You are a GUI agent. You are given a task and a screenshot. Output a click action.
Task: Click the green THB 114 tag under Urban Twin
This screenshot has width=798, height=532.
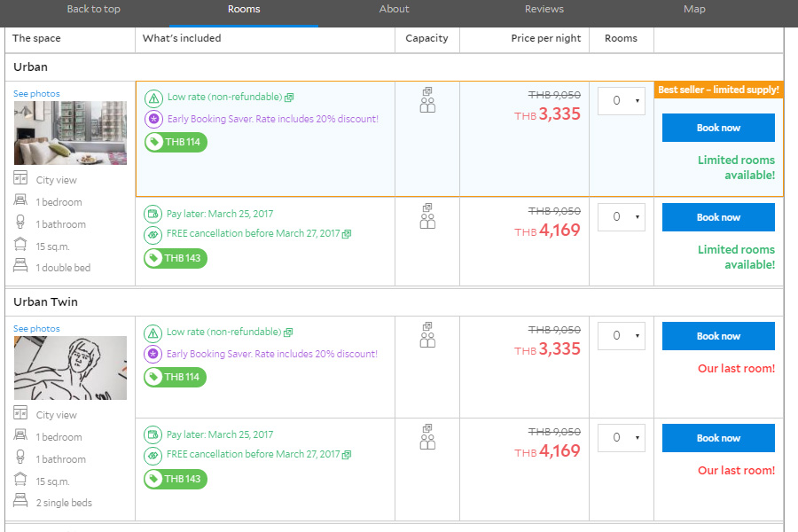(x=176, y=377)
